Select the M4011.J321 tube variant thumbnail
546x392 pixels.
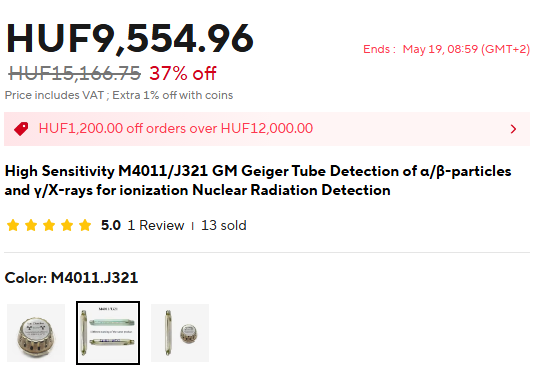click(x=108, y=333)
